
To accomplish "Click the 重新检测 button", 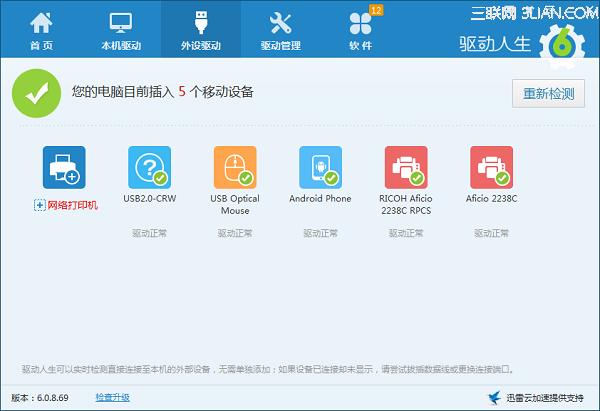I will [x=548, y=93].
